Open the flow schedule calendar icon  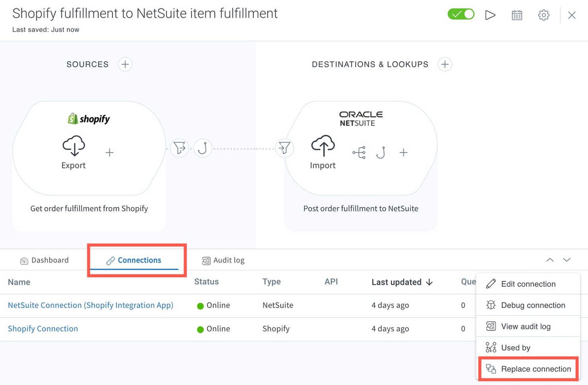516,15
